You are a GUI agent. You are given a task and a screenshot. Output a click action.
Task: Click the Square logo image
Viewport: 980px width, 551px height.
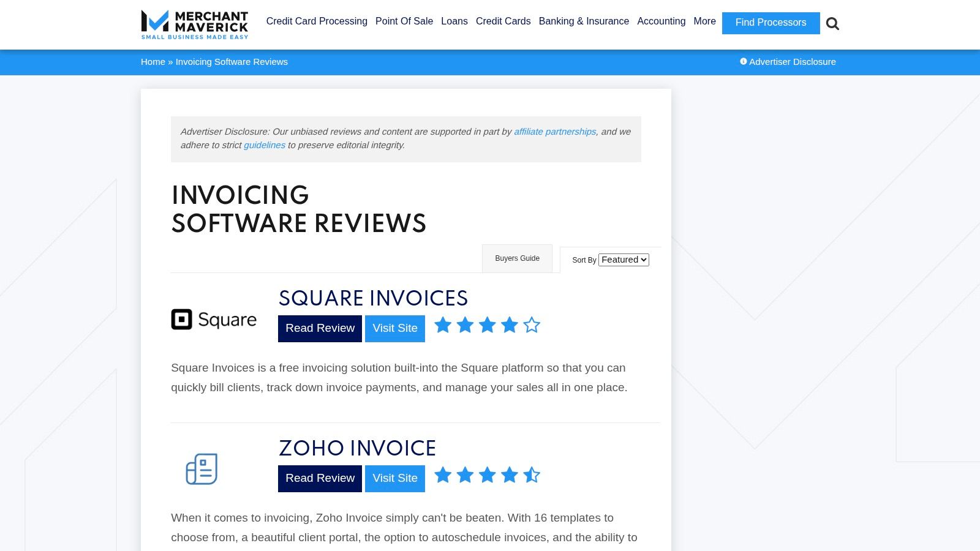pos(214,320)
